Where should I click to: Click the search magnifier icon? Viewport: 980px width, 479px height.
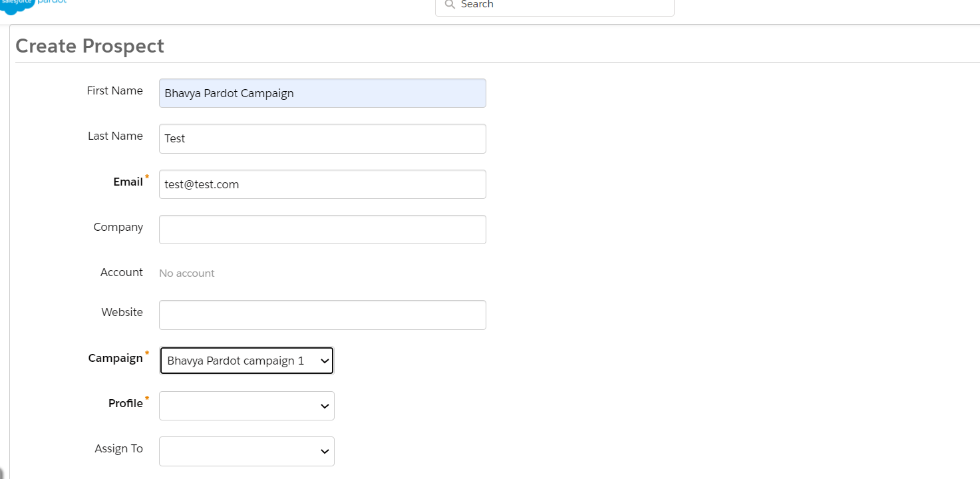point(450,5)
